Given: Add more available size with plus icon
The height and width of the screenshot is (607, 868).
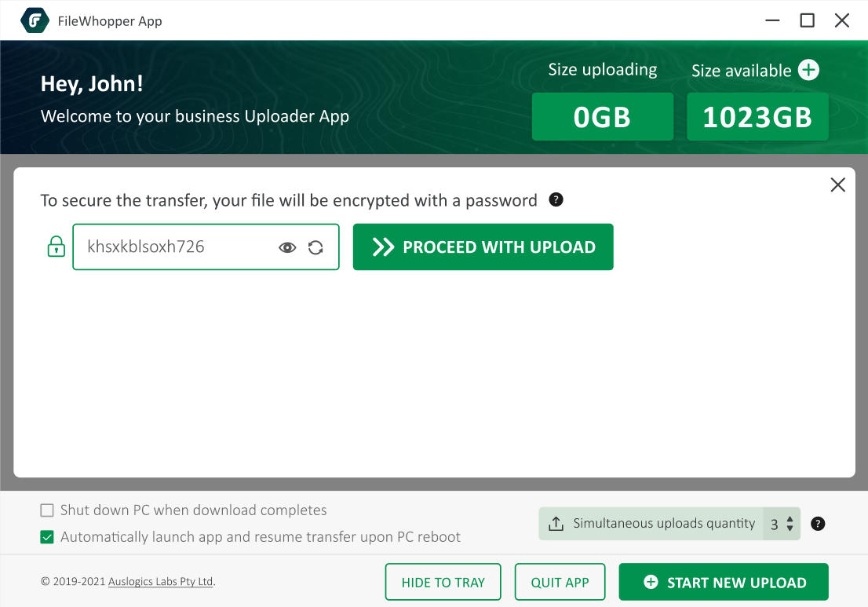Looking at the screenshot, I should 809,70.
